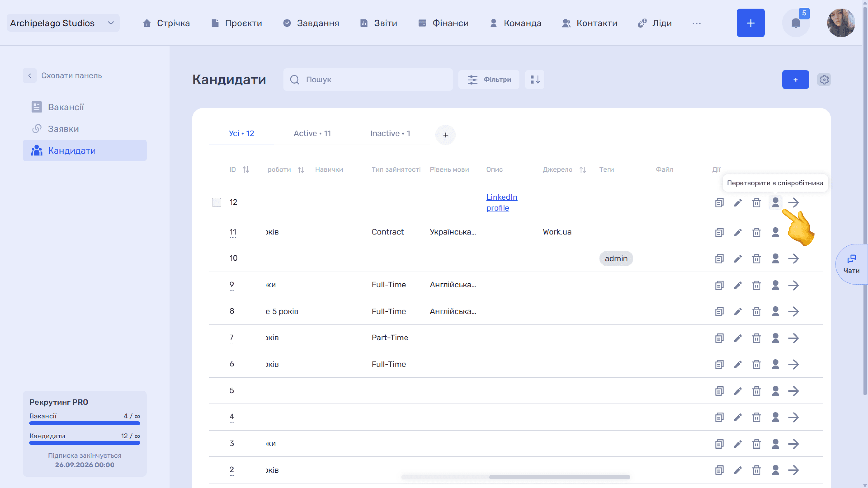Open the notifications bell
Viewport: 868px width, 488px height.
coord(796,23)
